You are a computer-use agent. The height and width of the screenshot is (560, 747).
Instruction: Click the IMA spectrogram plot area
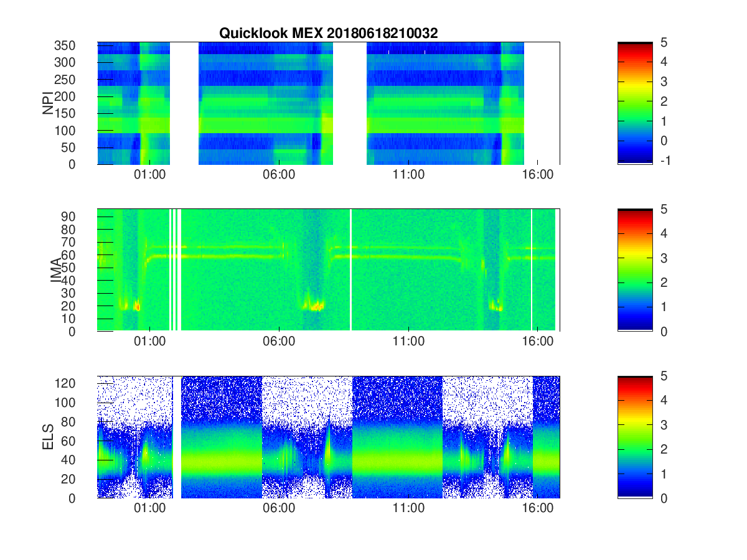coord(329,270)
